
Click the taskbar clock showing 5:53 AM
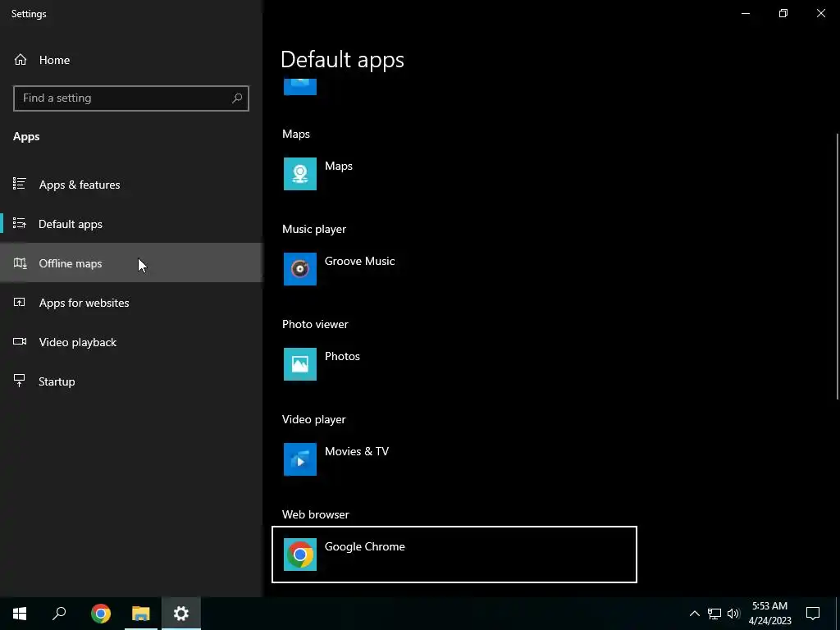769,614
